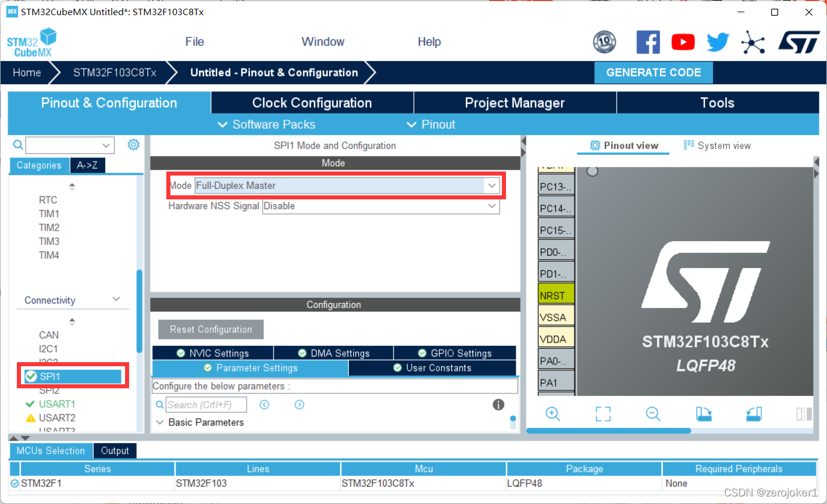Open the Help menu

click(429, 42)
